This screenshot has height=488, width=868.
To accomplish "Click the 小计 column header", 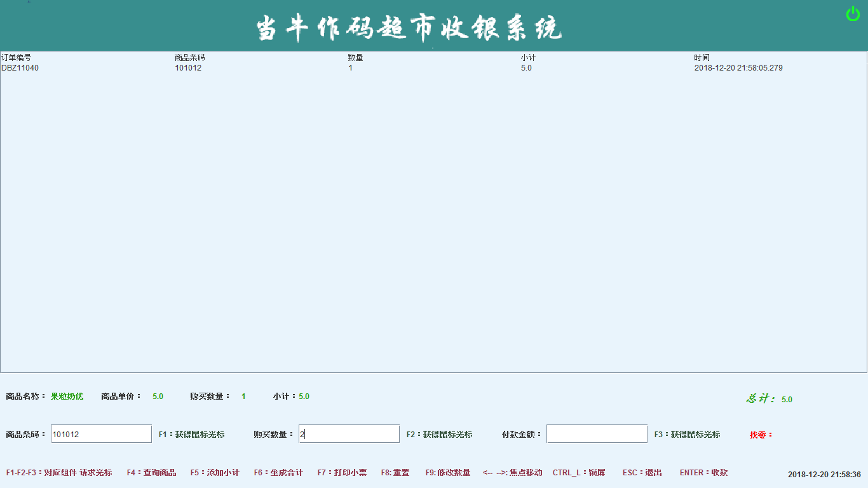I will [x=528, y=58].
